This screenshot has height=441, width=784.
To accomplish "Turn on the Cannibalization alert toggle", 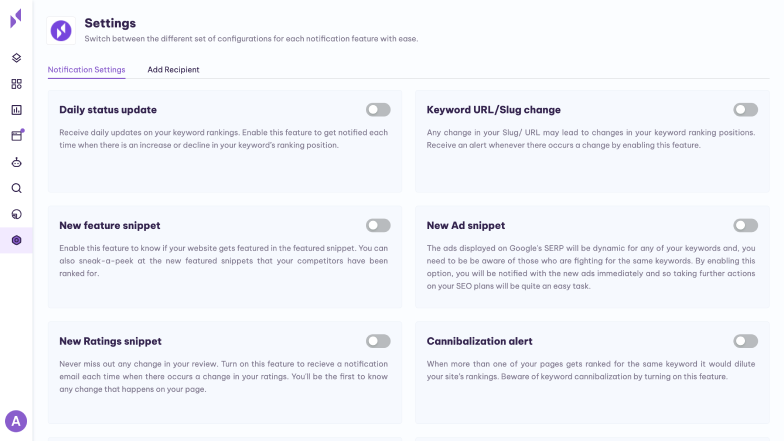I will pyautogui.click(x=746, y=342).
